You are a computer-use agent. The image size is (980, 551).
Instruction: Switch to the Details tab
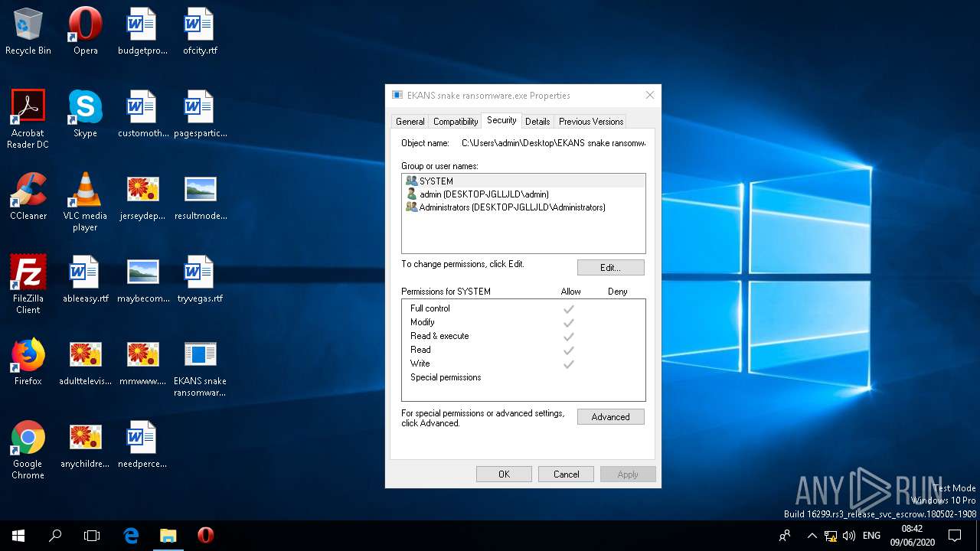coord(537,122)
